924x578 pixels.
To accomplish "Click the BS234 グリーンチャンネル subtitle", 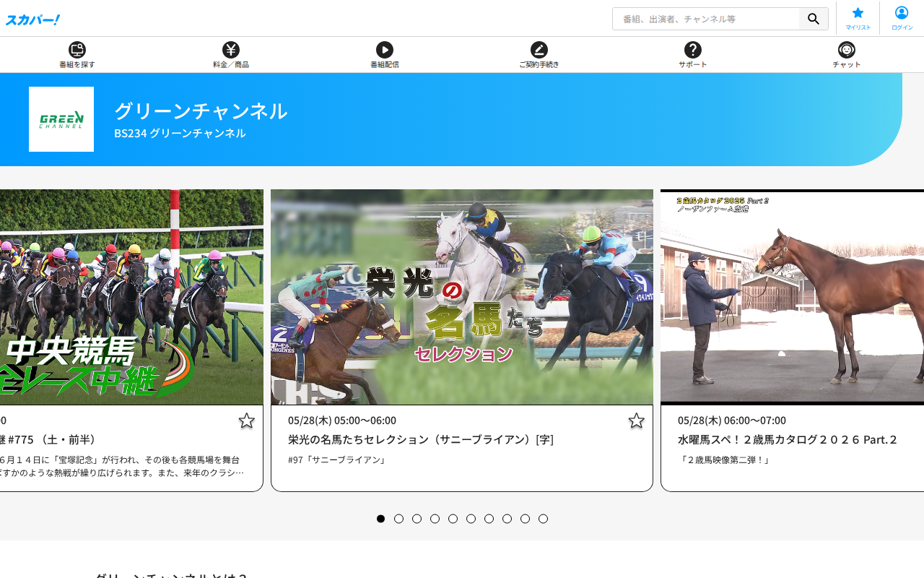I will click(180, 133).
